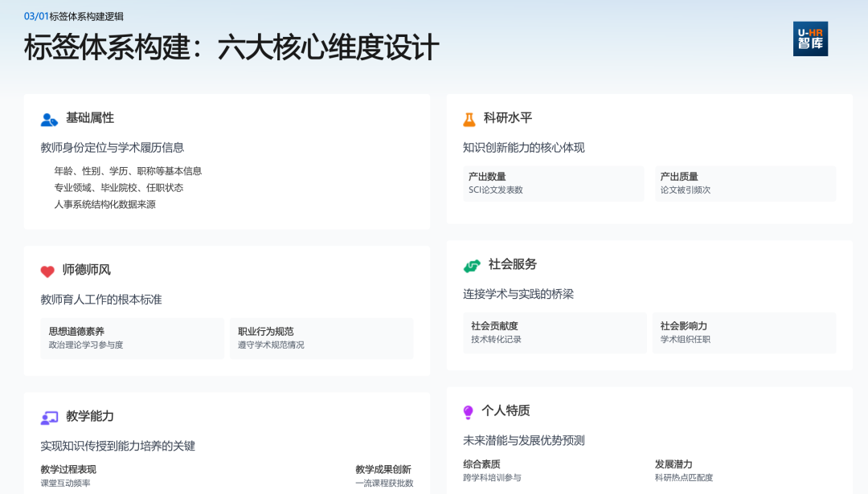
Task: Click the 社会服务 handshake icon
Action: click(472, 266)
